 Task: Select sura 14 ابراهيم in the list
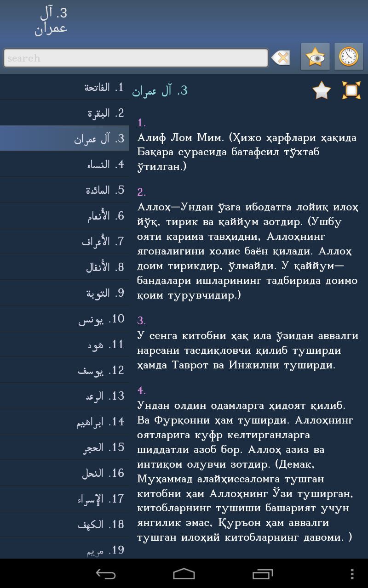64,422
